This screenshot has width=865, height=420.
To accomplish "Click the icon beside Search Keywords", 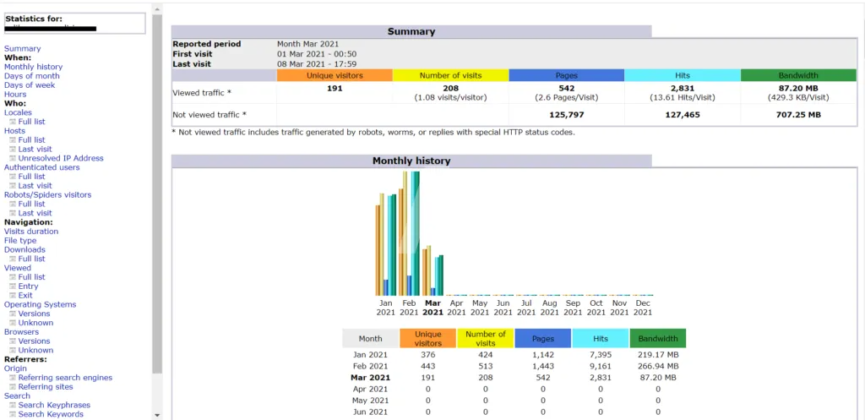I will [x=13, y=414].
